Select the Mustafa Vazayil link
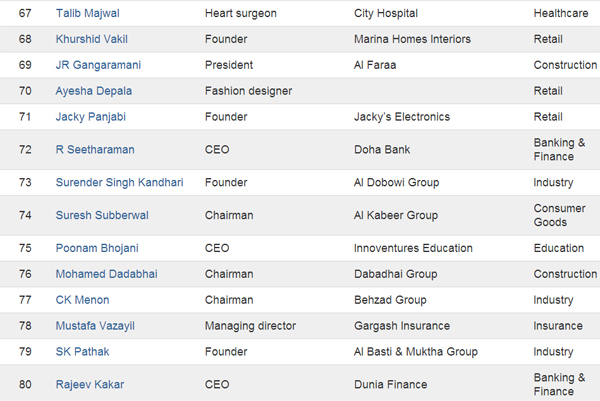600x401 pixels. [101, 326]
